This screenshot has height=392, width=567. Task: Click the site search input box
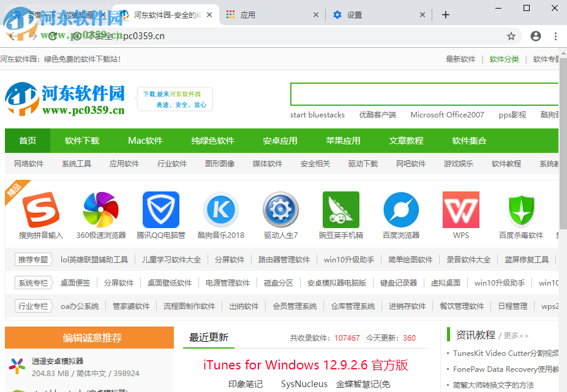[424, 94]
